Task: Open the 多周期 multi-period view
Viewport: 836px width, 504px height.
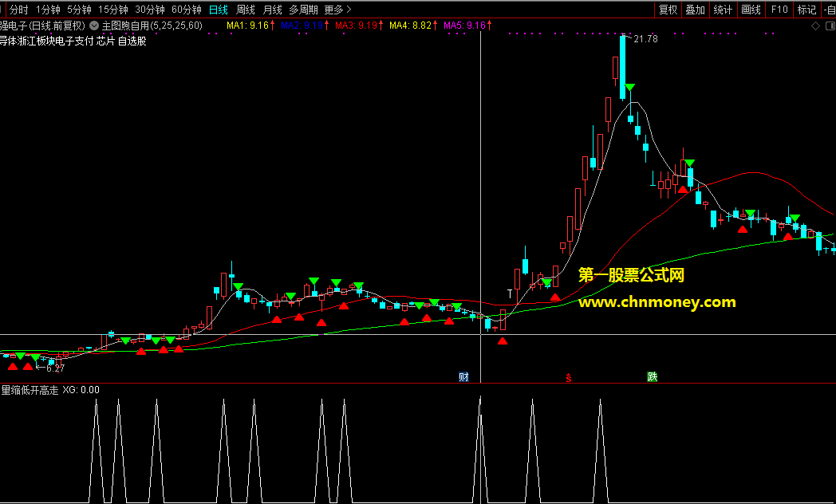Action: click(303, 10)
